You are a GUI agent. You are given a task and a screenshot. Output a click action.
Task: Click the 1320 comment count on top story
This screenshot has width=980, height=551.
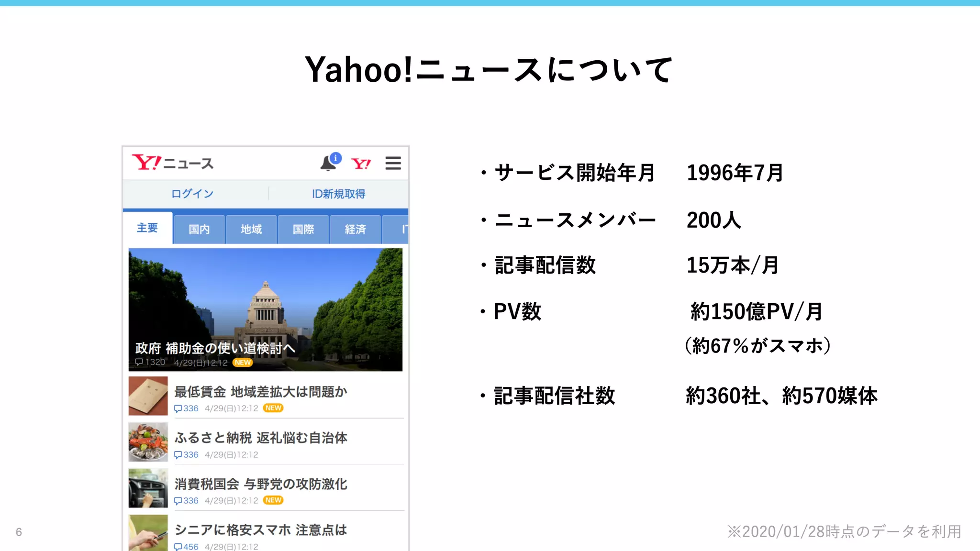coord(150,362)
